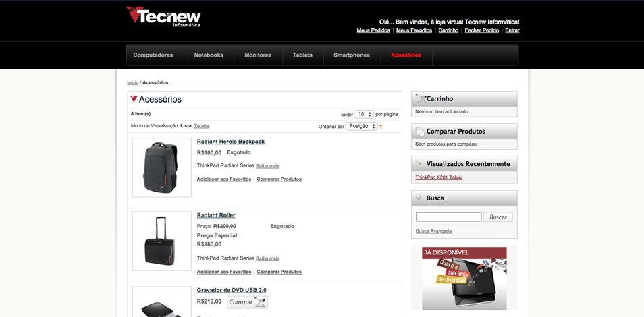Click the Já Disponível promo banner
This screenshot has width=644, height=317.
coord(464,278)
